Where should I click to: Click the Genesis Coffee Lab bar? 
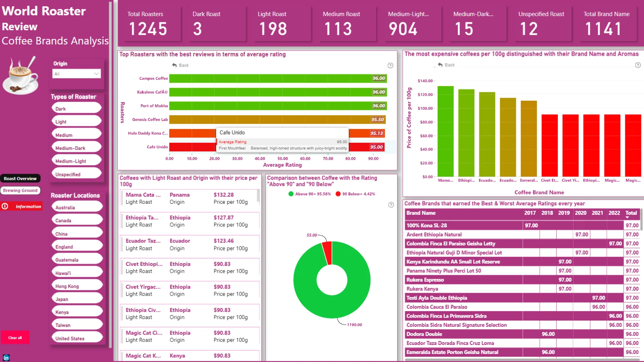click(277, 119)
